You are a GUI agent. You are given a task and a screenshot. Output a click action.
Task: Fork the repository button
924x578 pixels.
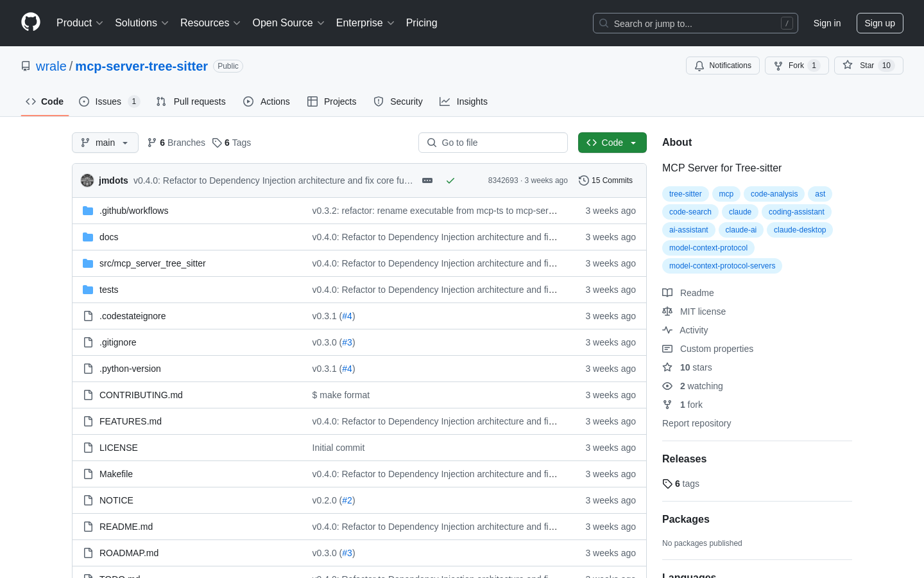click(797, 66)
